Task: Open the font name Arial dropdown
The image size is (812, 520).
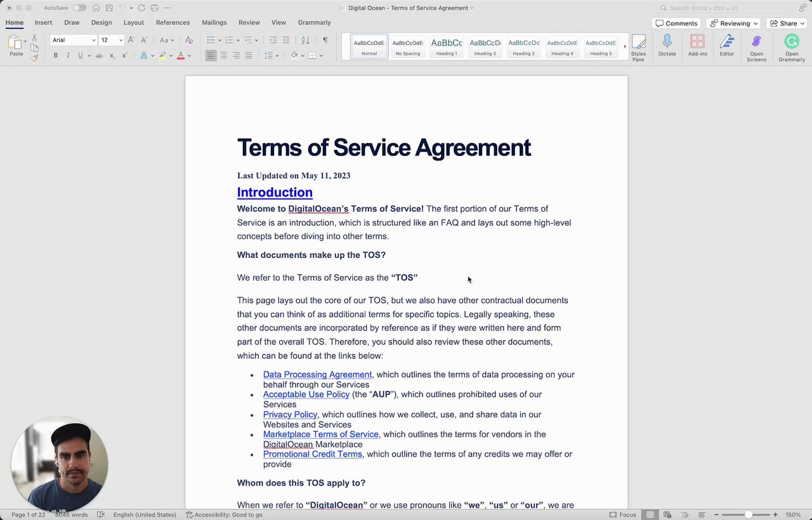Action: (x=93, y=40)
